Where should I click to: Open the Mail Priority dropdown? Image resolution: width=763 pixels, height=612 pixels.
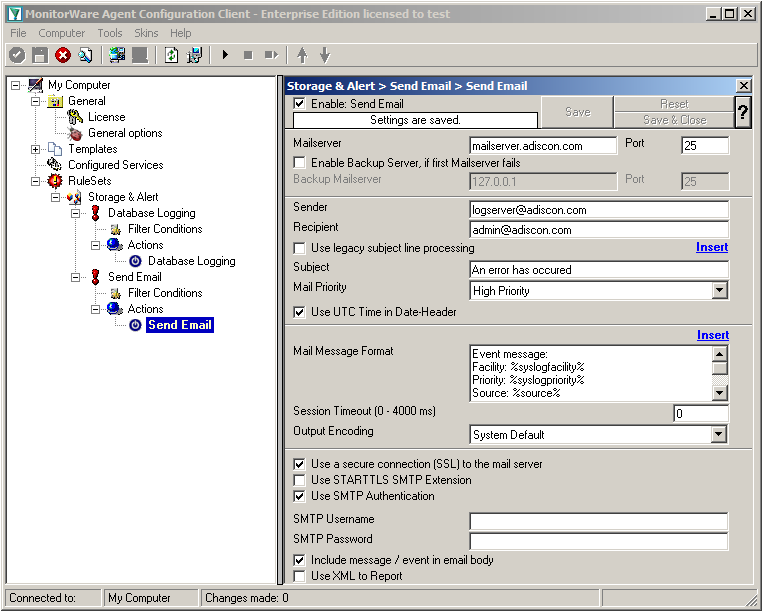click(x=719, y=291)
